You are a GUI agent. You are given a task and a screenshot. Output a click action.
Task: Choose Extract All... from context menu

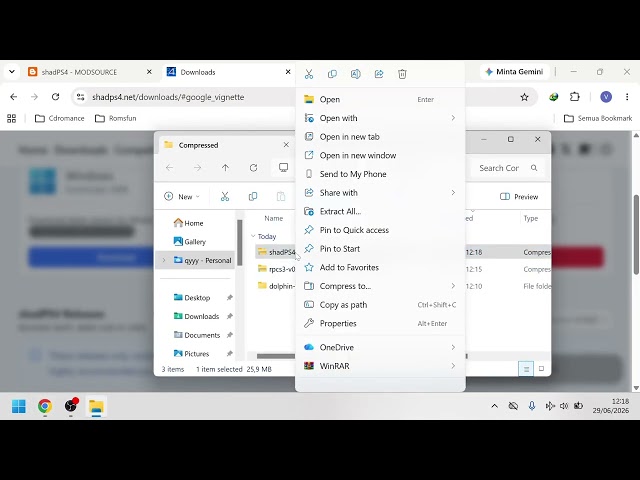(x=380, y=211)
